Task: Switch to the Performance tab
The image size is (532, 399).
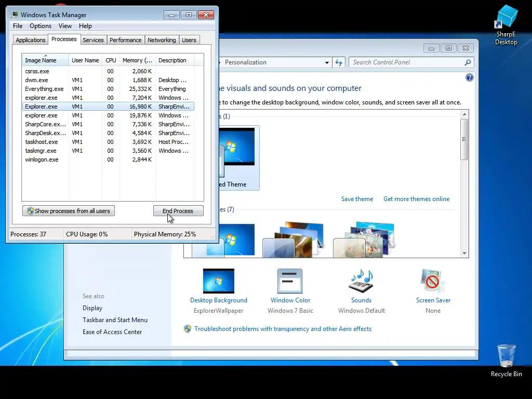Action: (x=126, y=40)
